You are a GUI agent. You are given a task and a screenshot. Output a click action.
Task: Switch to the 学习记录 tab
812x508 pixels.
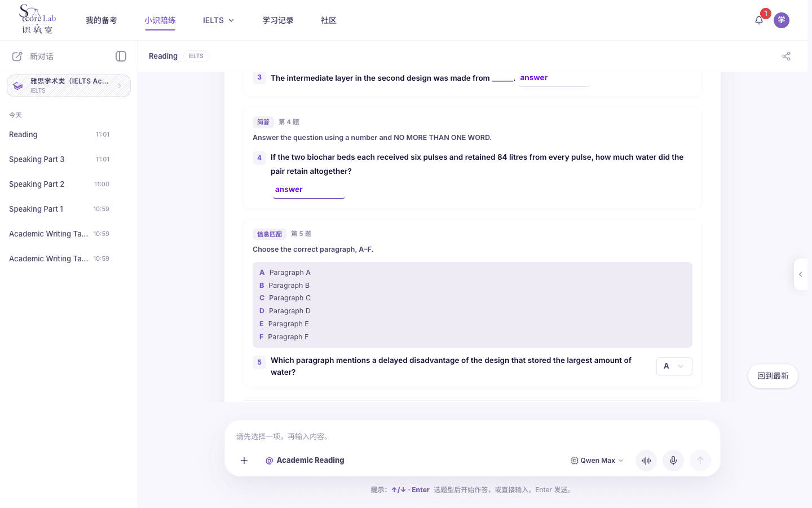click(278, 20)
